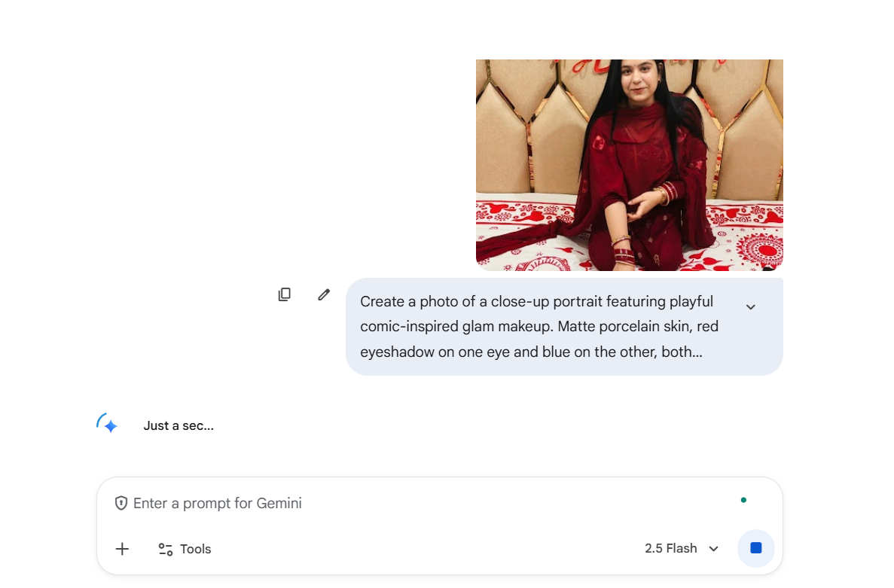The height and width of the screenshot is (588, 894).
Task: Click the shield icon in the prompt box
Action: click(x=121, y=503)
